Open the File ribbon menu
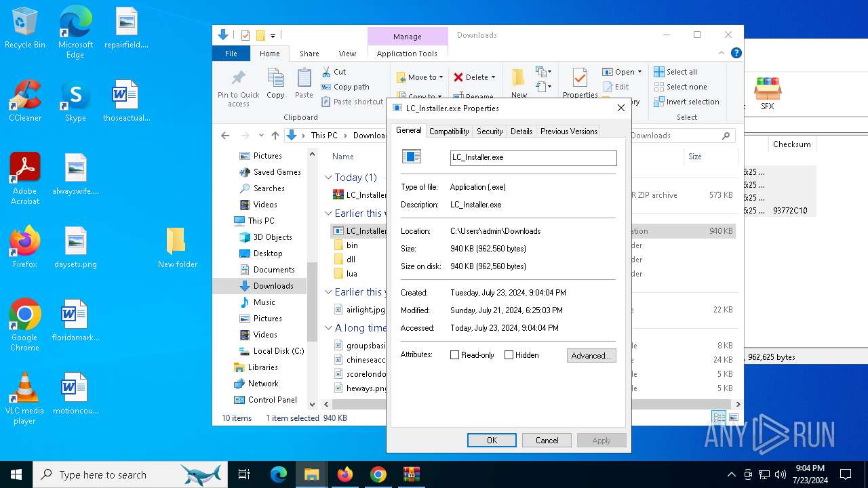 coord(231,54)
